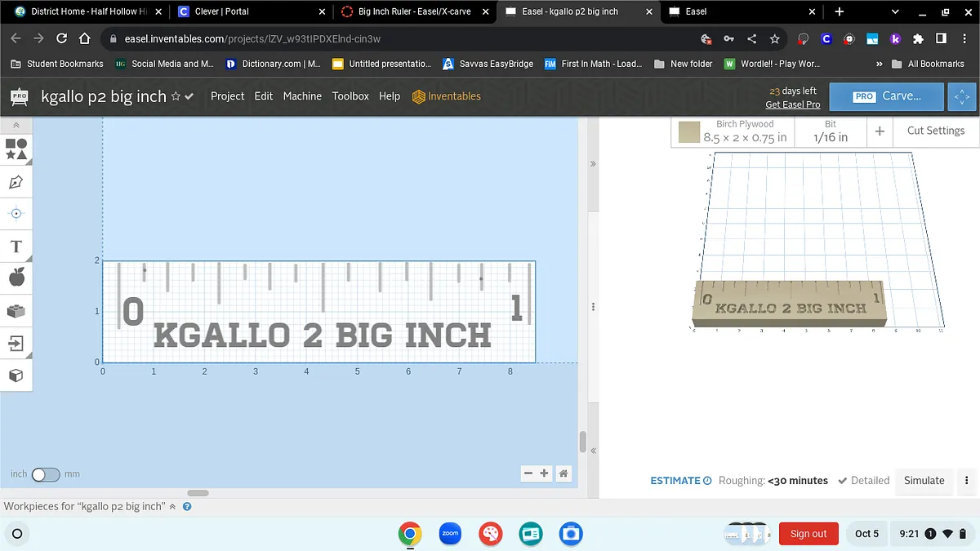Click the Simulate button
Screen dimensions: 980x551
coord(924,481)
